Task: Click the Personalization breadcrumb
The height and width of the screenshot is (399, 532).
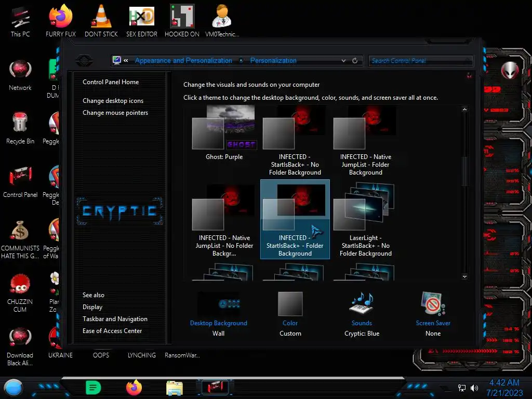Action: tap(273, 60)
